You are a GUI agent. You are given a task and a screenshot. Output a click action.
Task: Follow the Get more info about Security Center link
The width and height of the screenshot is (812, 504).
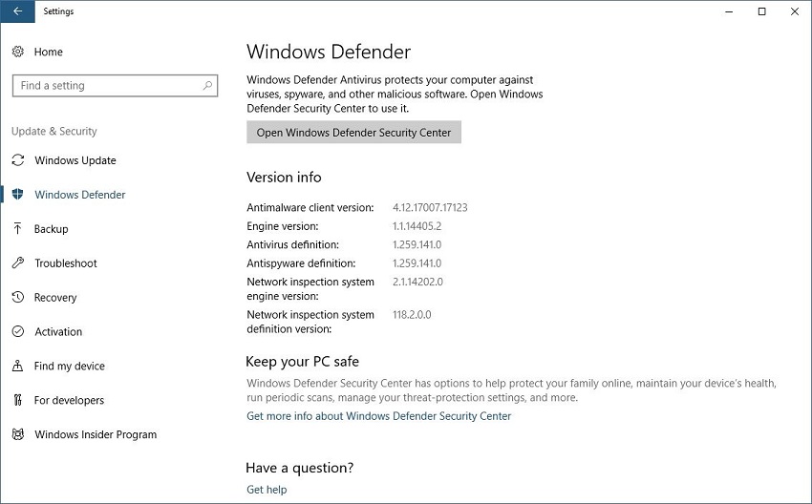point(378,416)
